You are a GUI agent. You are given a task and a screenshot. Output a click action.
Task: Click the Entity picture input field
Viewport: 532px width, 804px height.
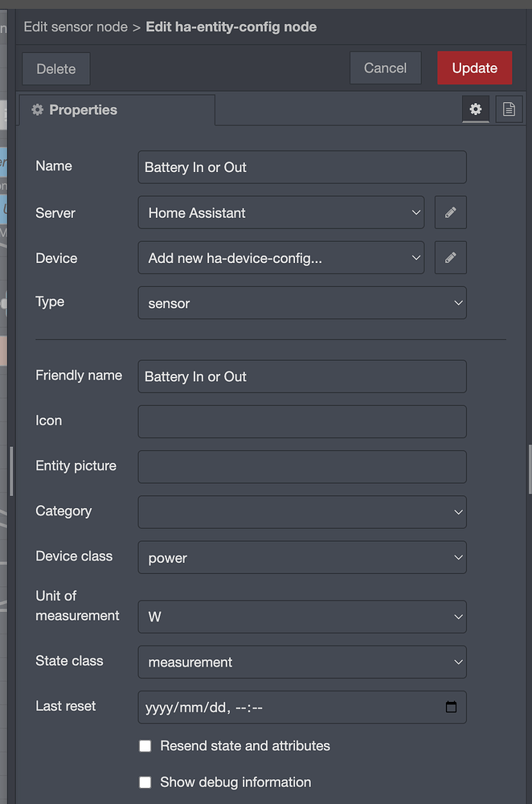(302, 466)
